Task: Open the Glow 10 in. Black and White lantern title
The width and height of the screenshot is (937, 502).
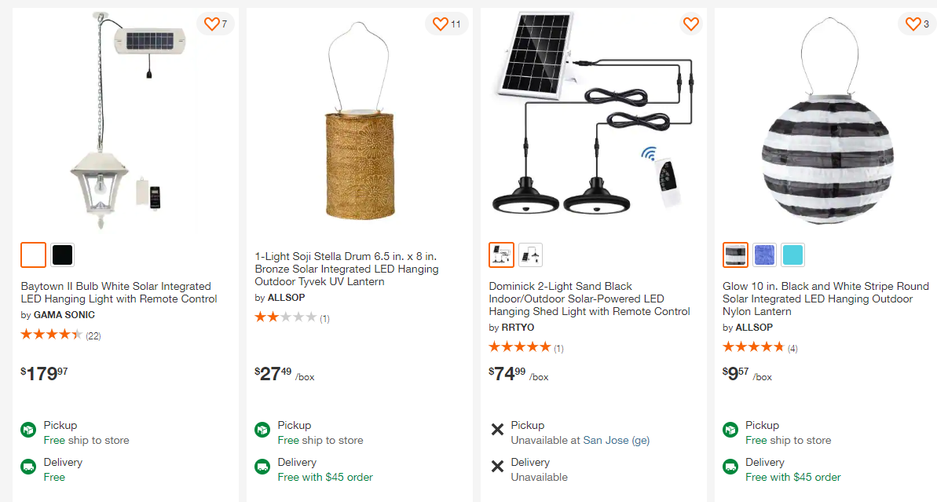Action: point(825,299)
